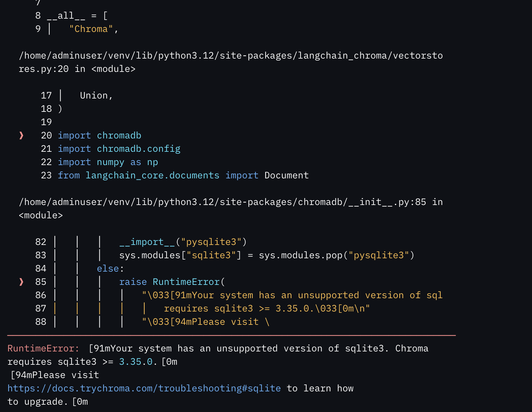
Task: Click '[94mPlease visit' in error output
Action: coord(55,375)
